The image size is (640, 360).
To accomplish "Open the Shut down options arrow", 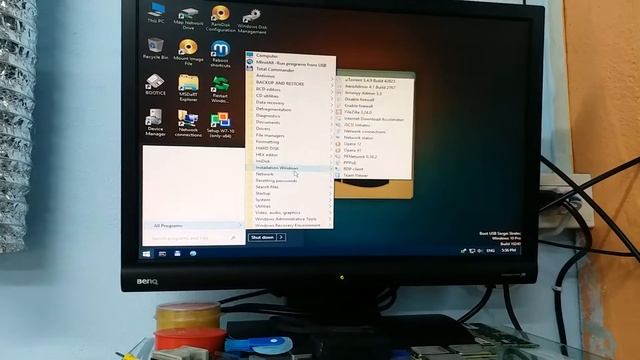I will coord(282,237).
